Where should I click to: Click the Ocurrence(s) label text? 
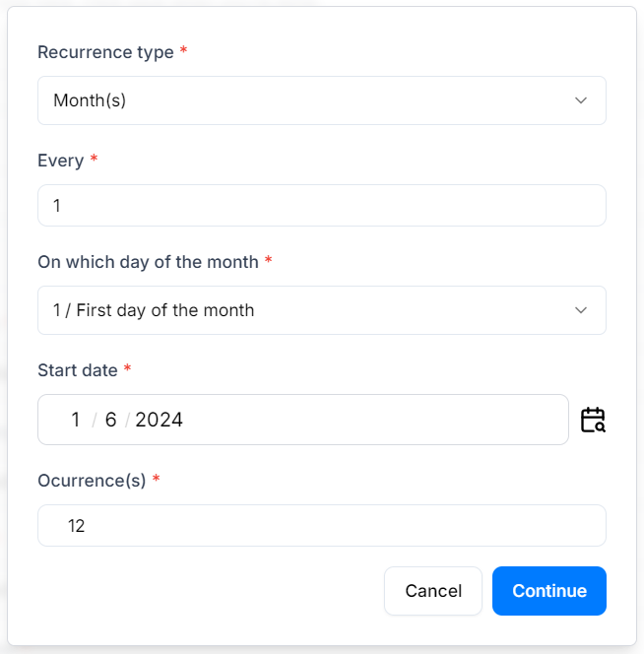(x=92, y=481)
